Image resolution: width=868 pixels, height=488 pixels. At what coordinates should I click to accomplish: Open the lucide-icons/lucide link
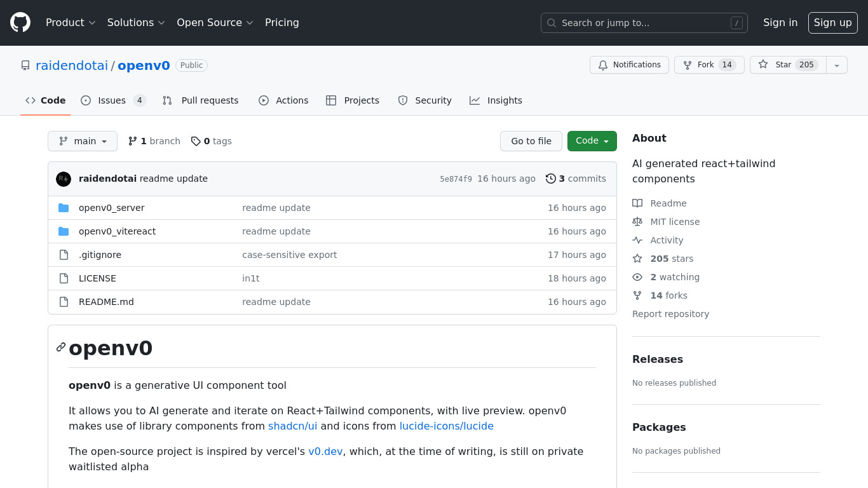(x=446, y=426)
